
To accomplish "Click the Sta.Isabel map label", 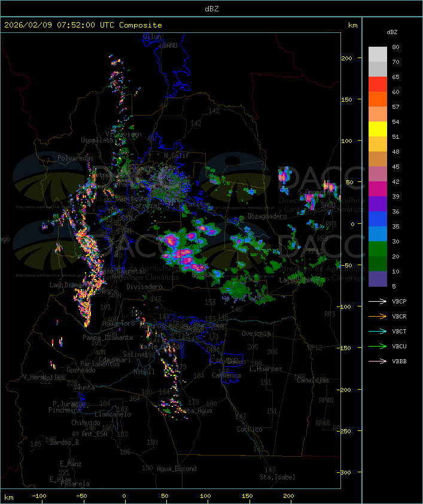I will tap(277, 477).
